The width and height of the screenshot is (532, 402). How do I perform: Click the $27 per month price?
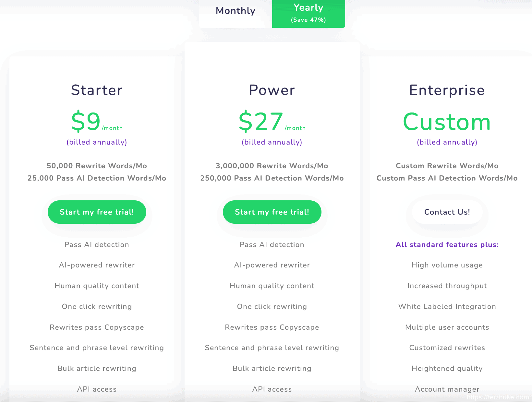(x=261, y=122)
